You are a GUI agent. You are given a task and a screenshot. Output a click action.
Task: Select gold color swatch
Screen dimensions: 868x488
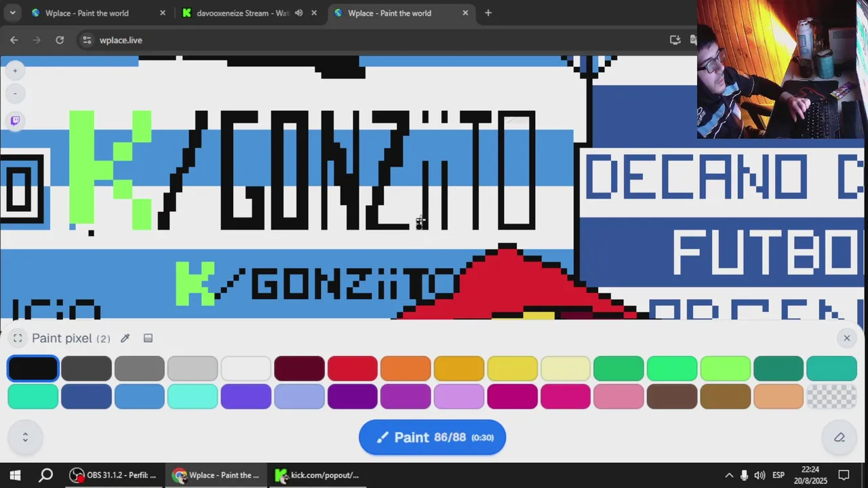coord(459,369)
